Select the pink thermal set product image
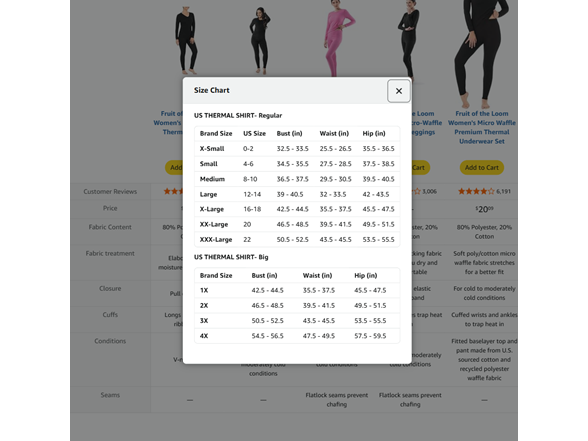Screen dimensions: 588x441 pyautogui.click(x=339, y=38)
